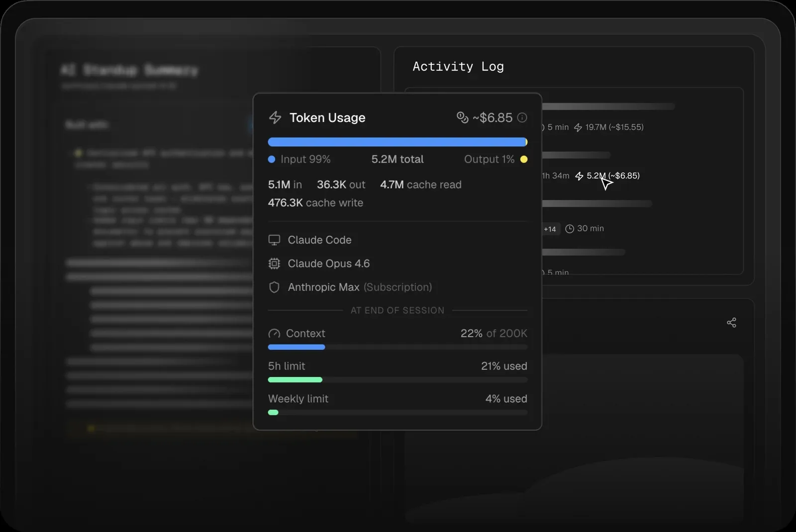Click the Claude Code label
796x532 pixels.
coord(319,240)
